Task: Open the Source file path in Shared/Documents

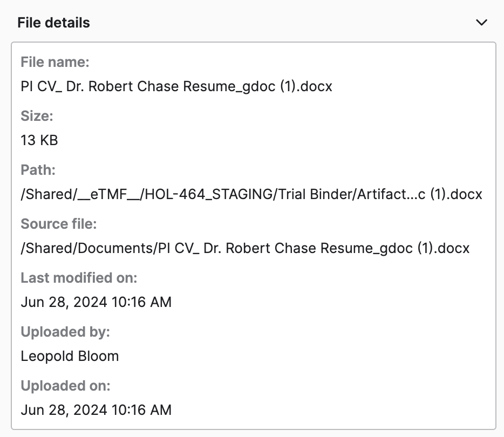Action: point(245,248)
